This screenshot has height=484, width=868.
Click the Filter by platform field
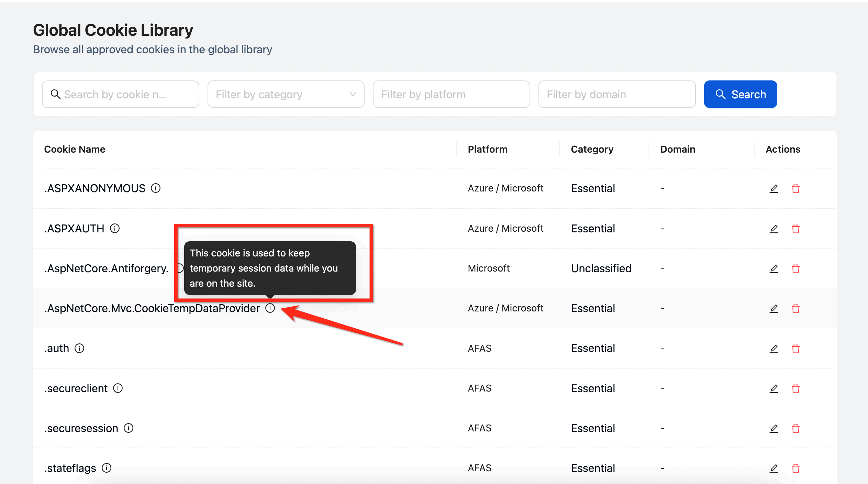click(451, 94)
